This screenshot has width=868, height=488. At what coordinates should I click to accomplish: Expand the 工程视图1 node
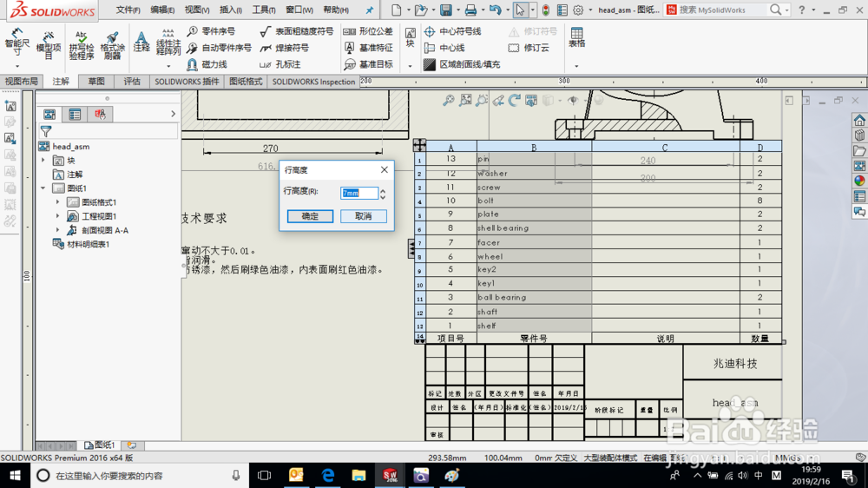click(57, 216)
